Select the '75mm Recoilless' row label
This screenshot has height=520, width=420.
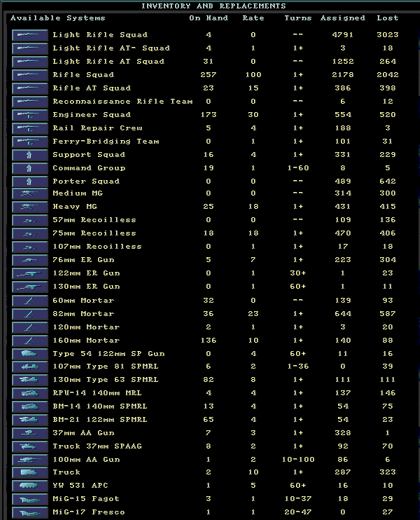pyautogui.click(x=94, y=233)
